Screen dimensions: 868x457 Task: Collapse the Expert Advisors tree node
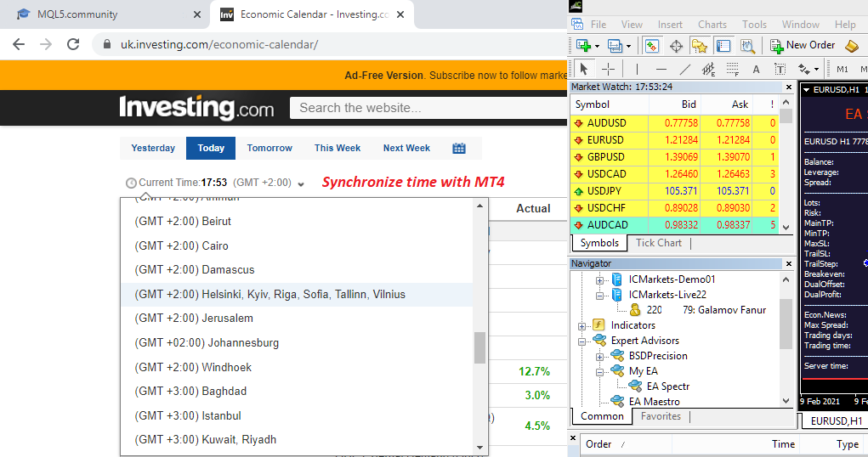click(x=582, y=342)
